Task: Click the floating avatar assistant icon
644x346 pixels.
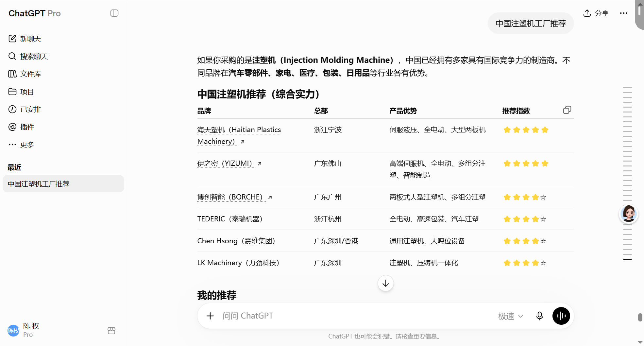Action: tap(628, 214)
